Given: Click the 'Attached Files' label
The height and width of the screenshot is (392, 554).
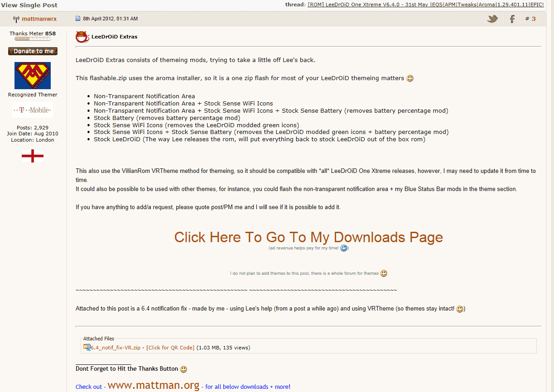Looking at the screenshot, I should click(x=99, y=339).
